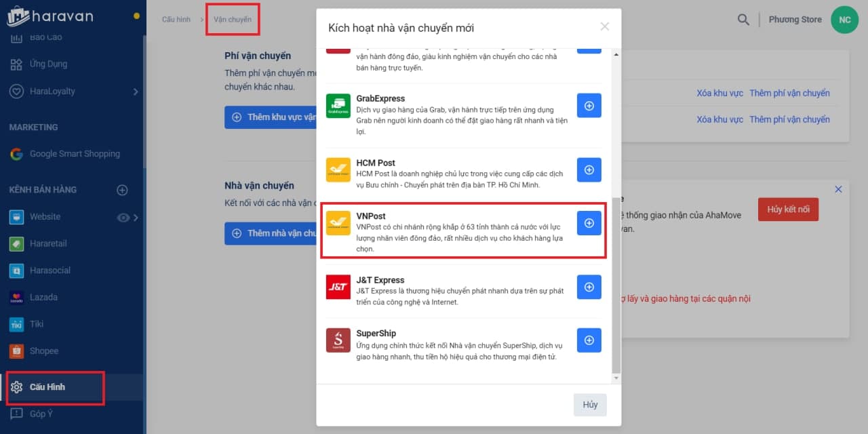The height and width of the screenshot is (434, 868).
Task: Click the HCM Post logo
Action: [x=338, y=170]
